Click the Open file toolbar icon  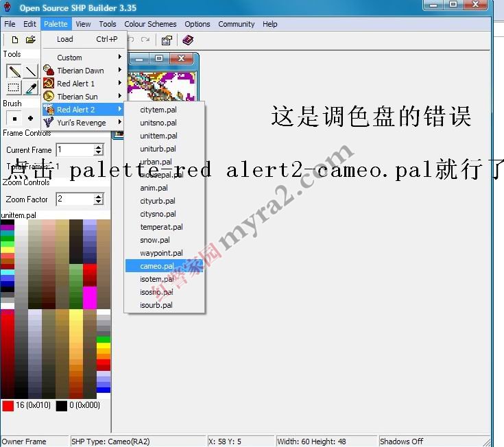[x=31, y=40]
